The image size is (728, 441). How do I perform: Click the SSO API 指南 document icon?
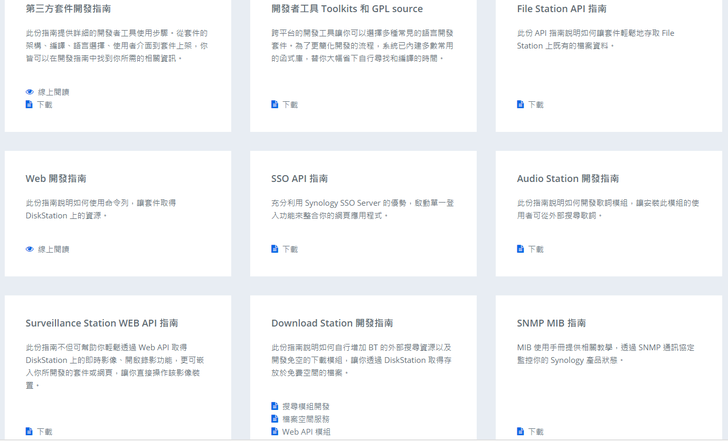(274, 249)
